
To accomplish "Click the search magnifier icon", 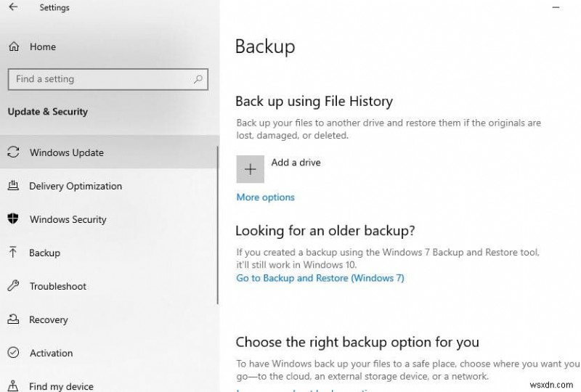I will pos(198,79).
